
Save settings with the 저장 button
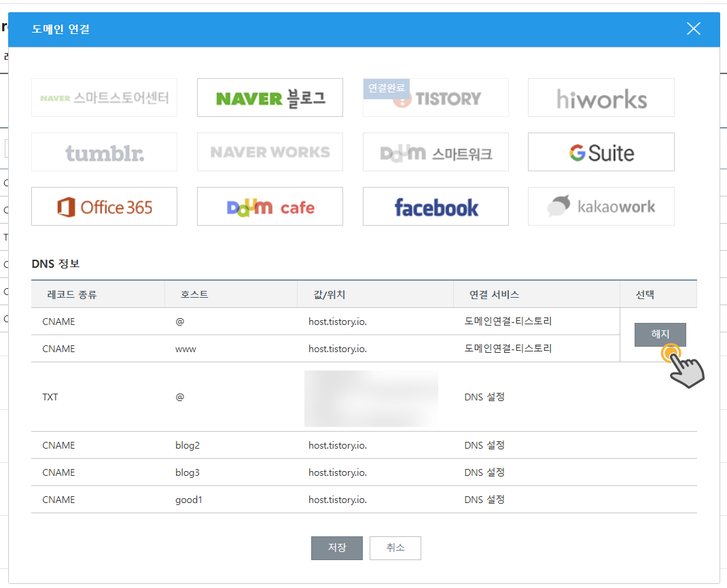[336, 548]
